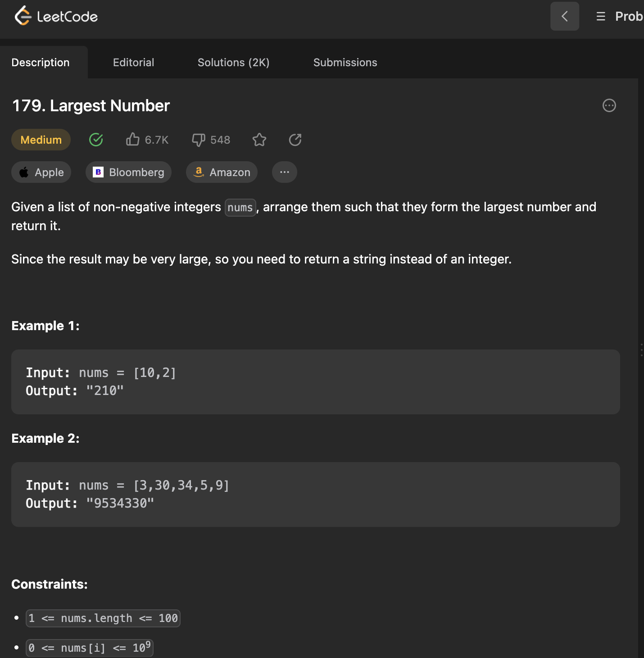Click the 'Example 1:' heading
Image resolution: width=644 pixels, height=658 pixels.
click(45, 326)
